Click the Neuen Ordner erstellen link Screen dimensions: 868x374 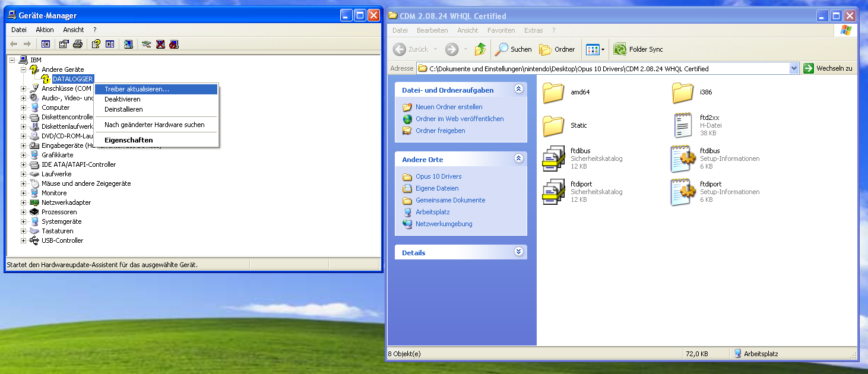click(x=449, y=107)
